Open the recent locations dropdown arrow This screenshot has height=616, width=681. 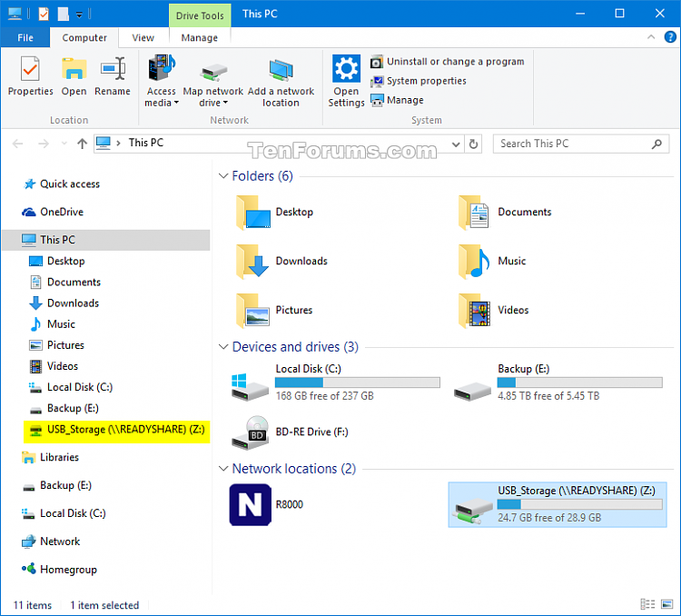pos(64,144)
